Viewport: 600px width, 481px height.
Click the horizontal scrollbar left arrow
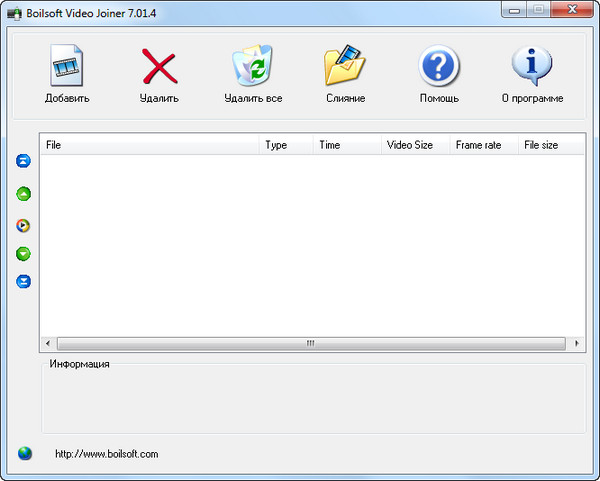click(47, 343)
